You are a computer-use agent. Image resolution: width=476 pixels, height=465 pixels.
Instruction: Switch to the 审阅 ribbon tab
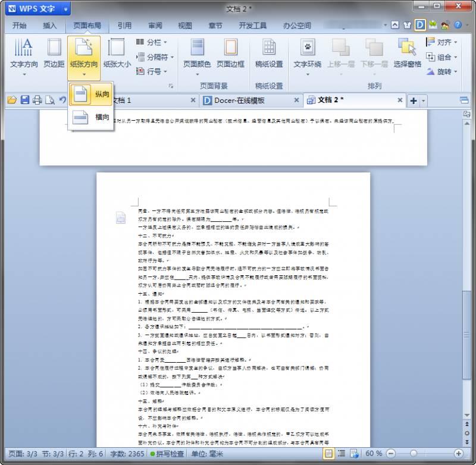tap(155, 26)
